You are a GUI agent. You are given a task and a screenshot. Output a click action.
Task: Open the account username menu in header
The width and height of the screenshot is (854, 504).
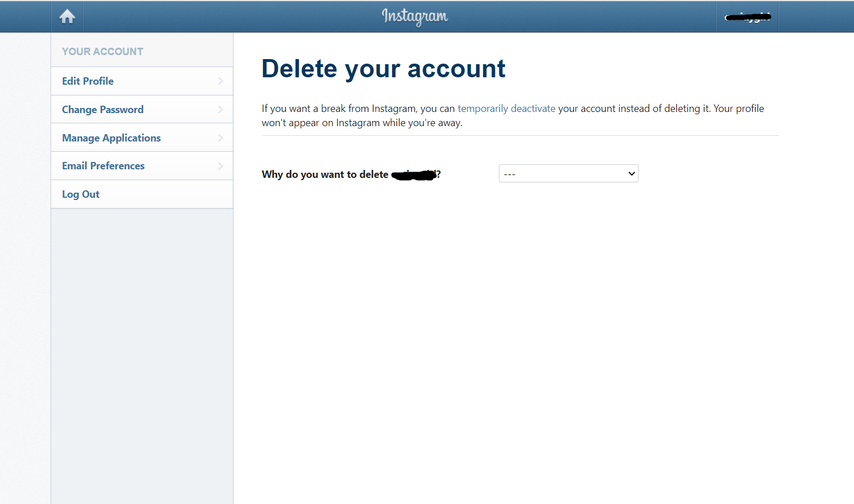pyautogui.click(x=747, y=17)
